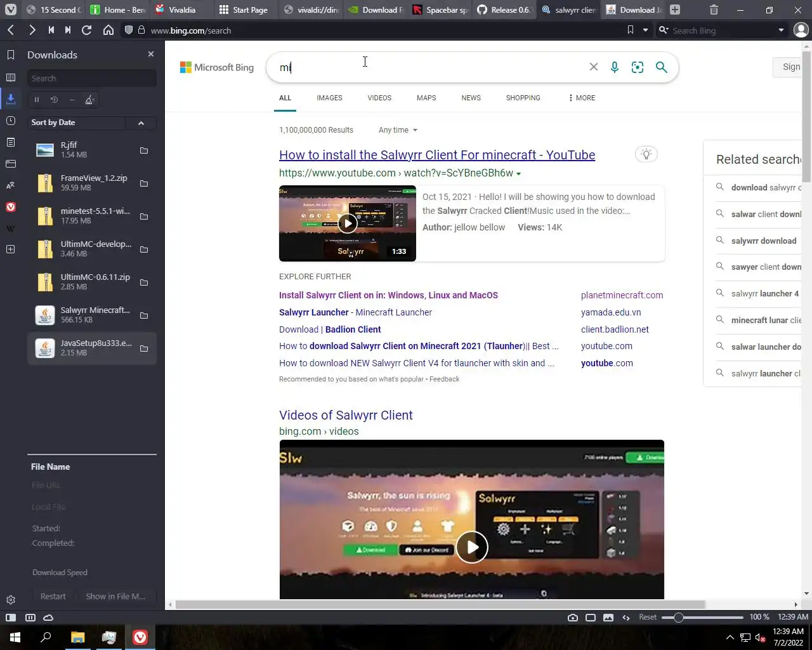Search using an image
Viewport: 812px width, 650px height.
[x=638, y=67]
